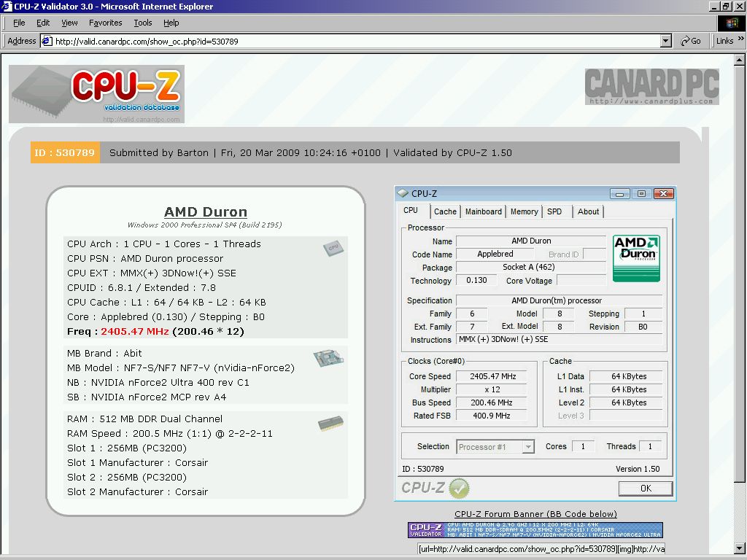The image size is (747, 560).
Task: Click the OK button in CPU-Z
Action: tap(646, 488)
